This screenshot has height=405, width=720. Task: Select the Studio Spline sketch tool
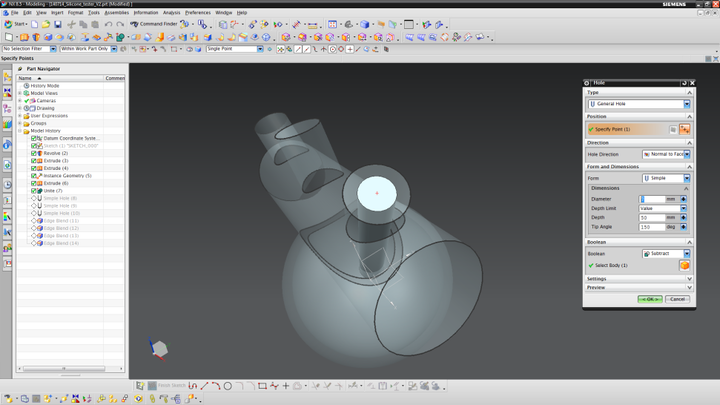[274, 386]
